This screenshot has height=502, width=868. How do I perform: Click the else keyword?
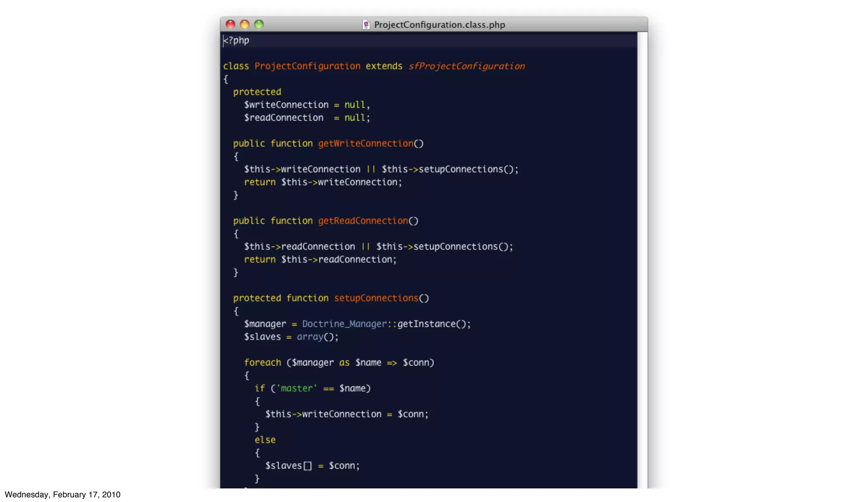tap(265, 440)
